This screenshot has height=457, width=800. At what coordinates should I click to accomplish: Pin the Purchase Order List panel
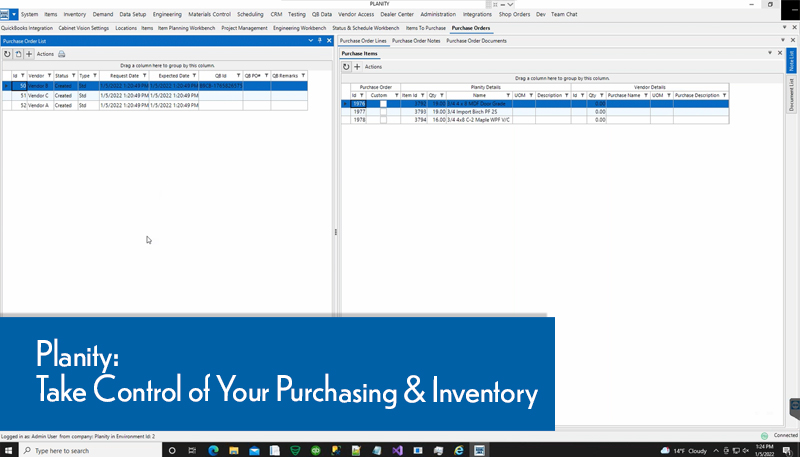click(320, 40)
